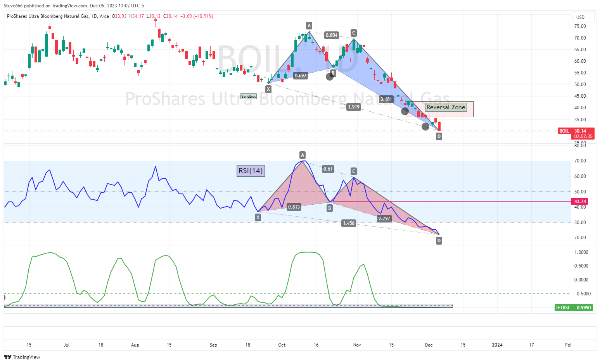Click the RSI(14) label box
Viewport: 600px width, 364px height.
[251, 171]
